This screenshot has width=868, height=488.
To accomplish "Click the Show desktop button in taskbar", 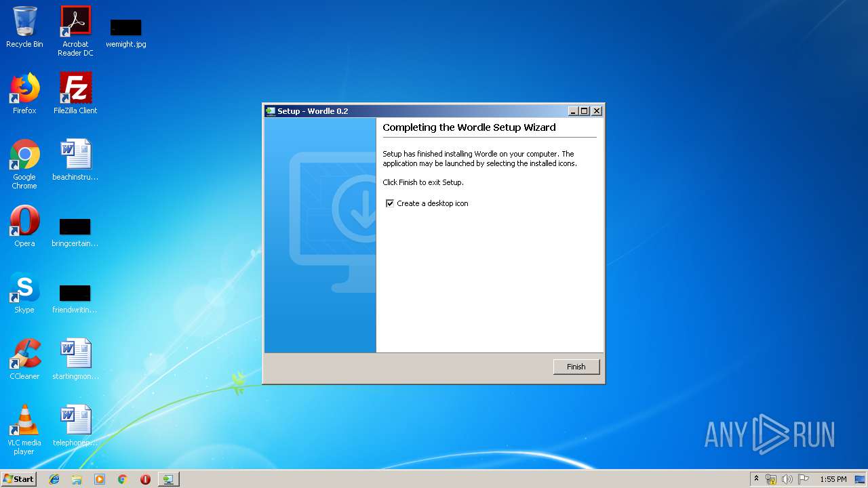I will coord(861,479).
